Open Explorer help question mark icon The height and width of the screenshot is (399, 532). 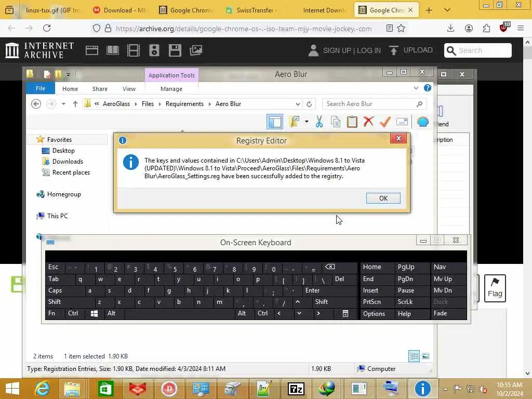point(428,88)
